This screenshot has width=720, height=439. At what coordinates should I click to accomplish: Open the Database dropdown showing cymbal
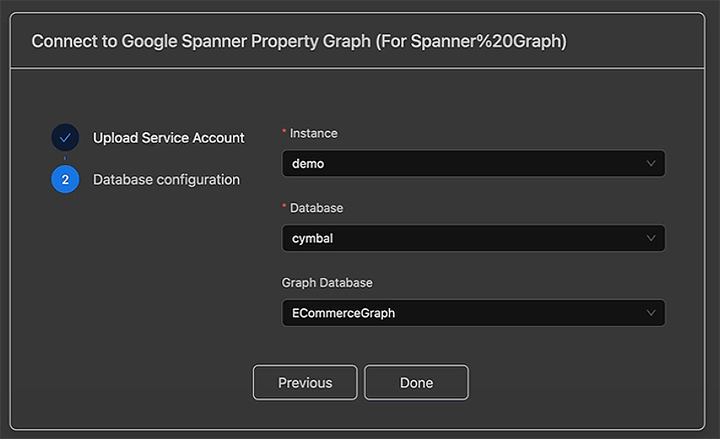473,238
